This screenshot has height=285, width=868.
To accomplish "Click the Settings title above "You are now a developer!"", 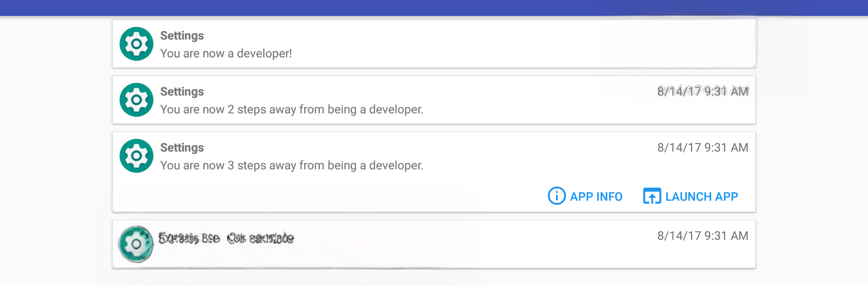I will click(182, 36).
